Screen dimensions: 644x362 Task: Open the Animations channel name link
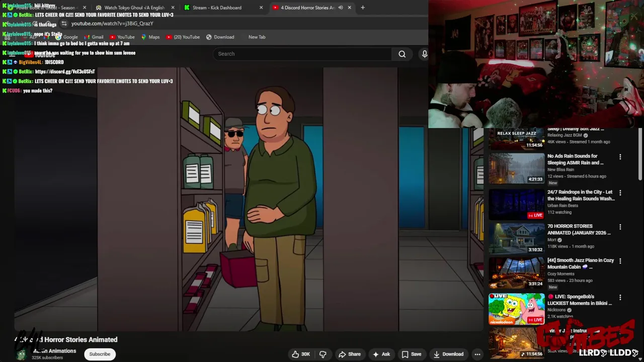[54, 351]
